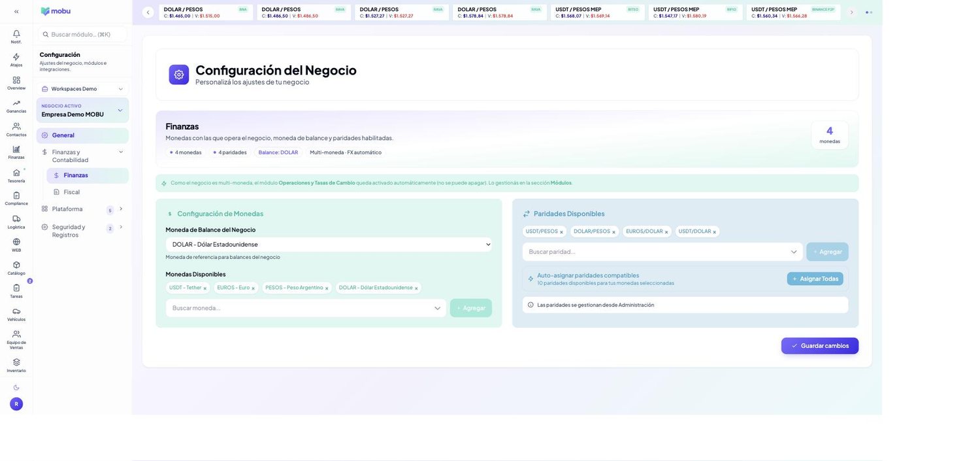
Task: Open Contactos in sidebar
Action: coord(16,129)
